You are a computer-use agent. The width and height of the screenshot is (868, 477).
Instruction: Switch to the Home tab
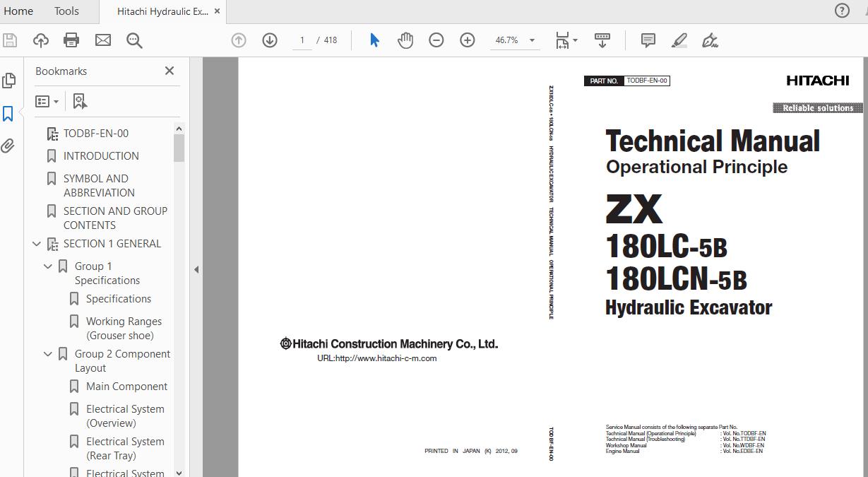point(18,11)
